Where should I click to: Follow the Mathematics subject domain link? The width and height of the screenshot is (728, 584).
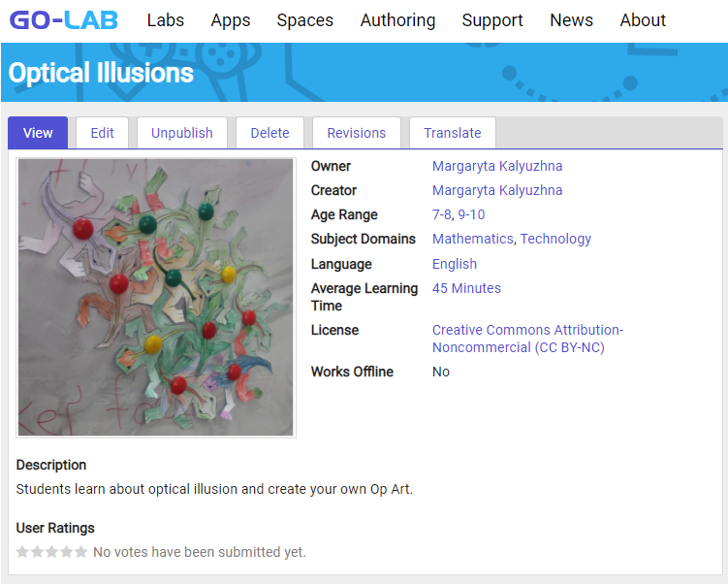pos(472,239)
